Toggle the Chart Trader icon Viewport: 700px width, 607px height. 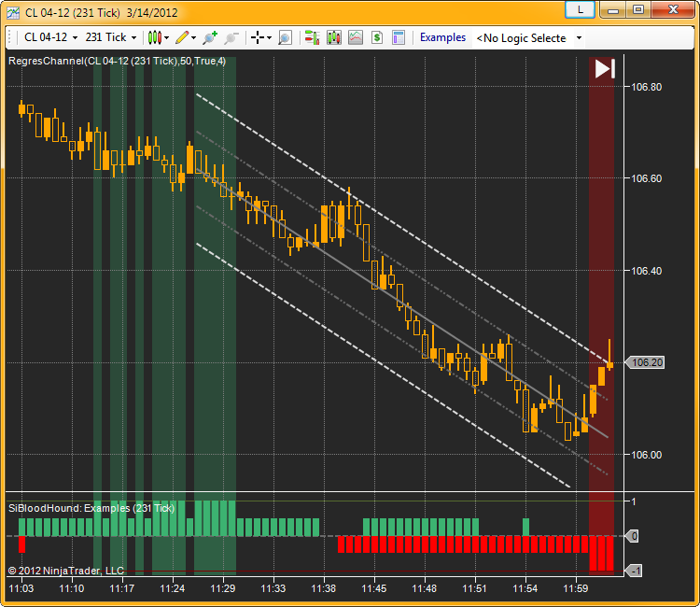(x=312, y=37)
